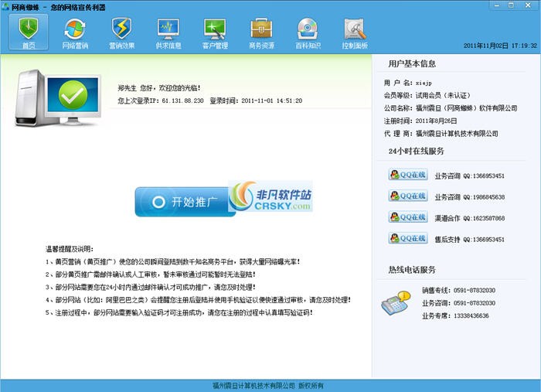Open the 供求信息 monitor icon
This screenshot has width=541, height=392.
click(x=168, y=32)
